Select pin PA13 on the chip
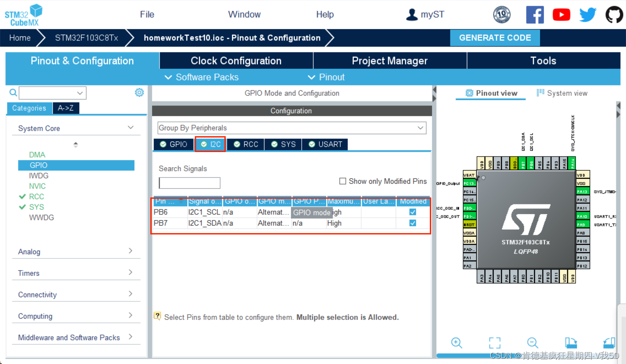 click(583, 191)
